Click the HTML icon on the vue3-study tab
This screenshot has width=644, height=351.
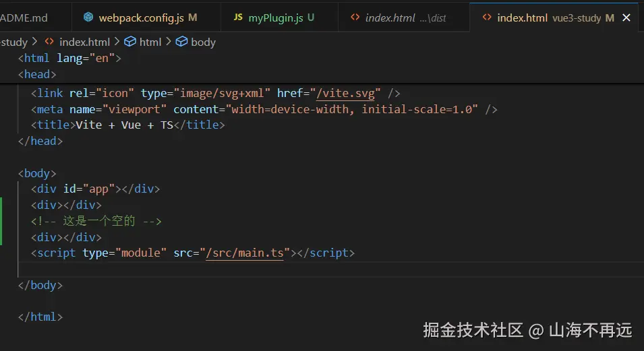[487, 18]
